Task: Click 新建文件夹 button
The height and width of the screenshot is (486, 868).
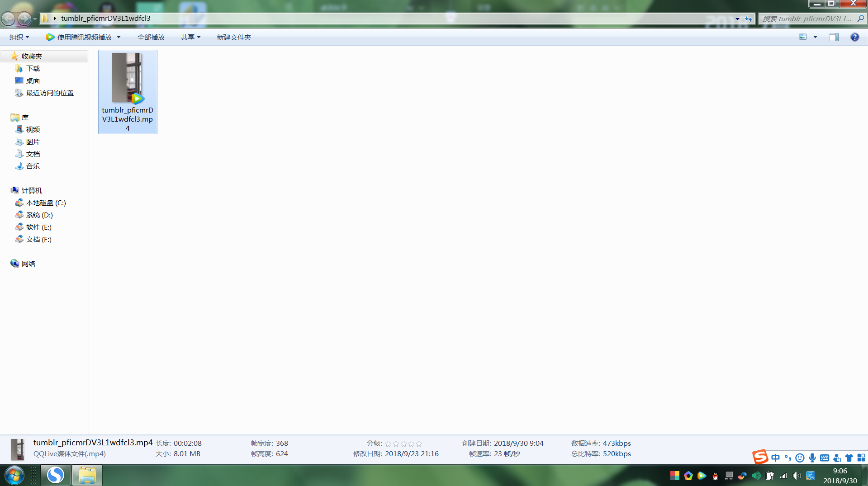Action: click(x=234, y=37)
